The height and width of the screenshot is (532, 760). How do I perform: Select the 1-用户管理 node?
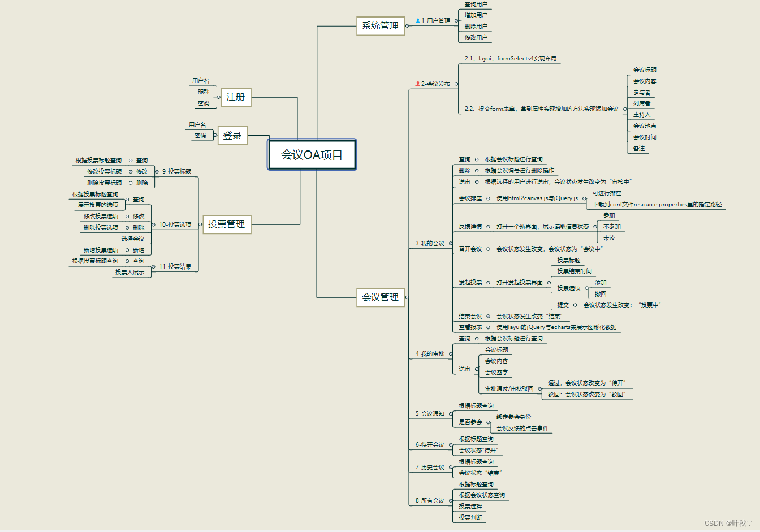435,21
